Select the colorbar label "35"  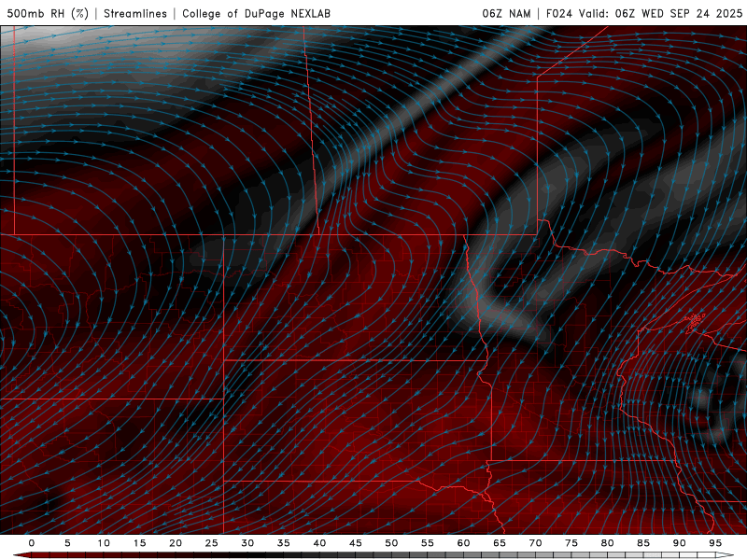coord(284,543)
